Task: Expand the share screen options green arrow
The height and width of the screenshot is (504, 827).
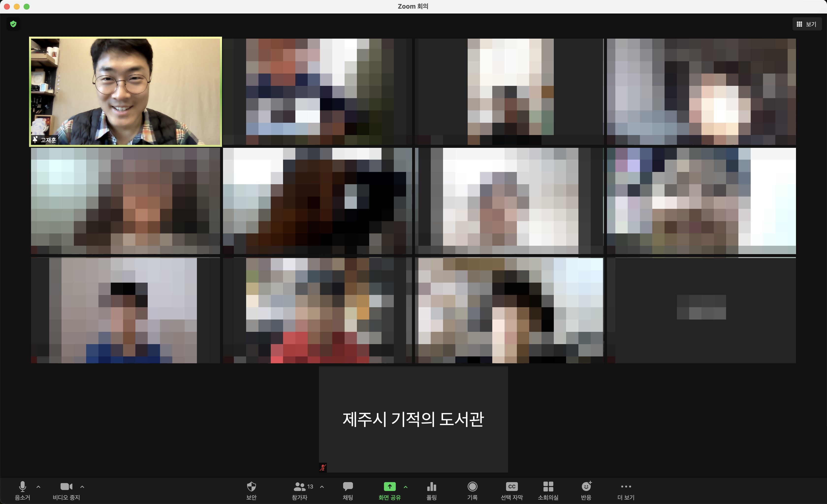Action: tap(405, 487)
